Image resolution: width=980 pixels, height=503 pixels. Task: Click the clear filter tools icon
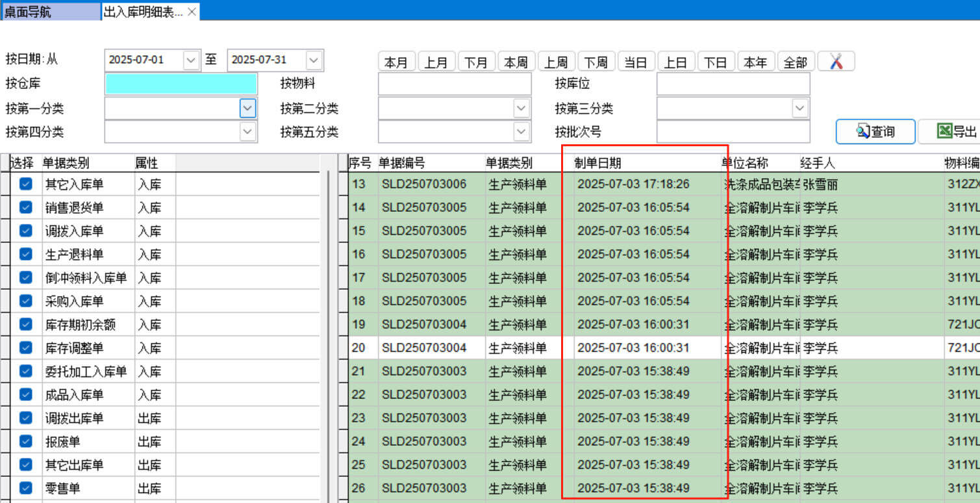click(x=836, y=62)
